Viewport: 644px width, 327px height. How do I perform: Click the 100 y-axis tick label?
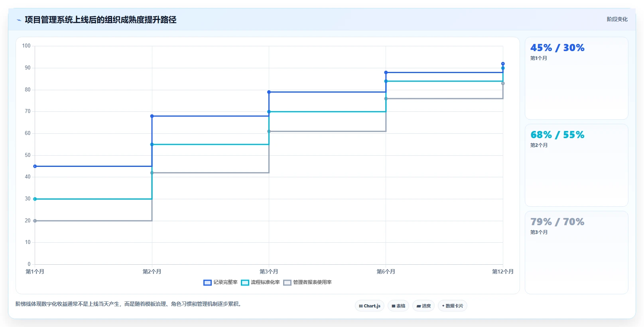pos(26,46)
